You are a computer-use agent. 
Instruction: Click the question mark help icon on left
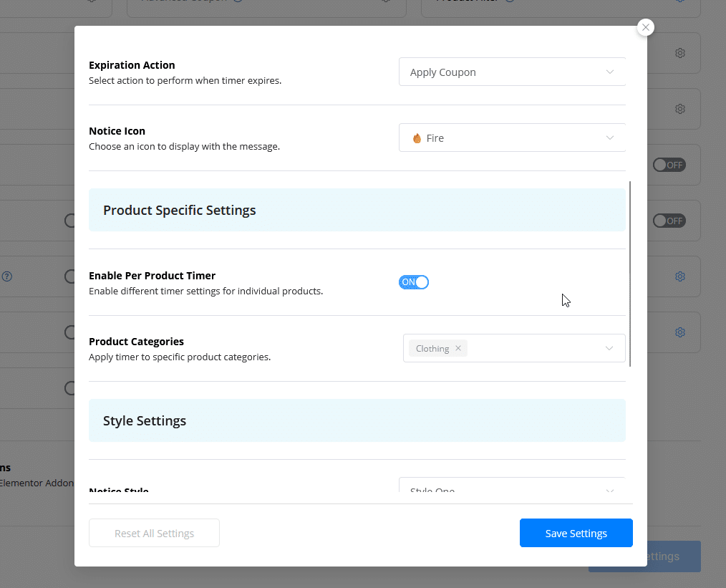point(6,276)
